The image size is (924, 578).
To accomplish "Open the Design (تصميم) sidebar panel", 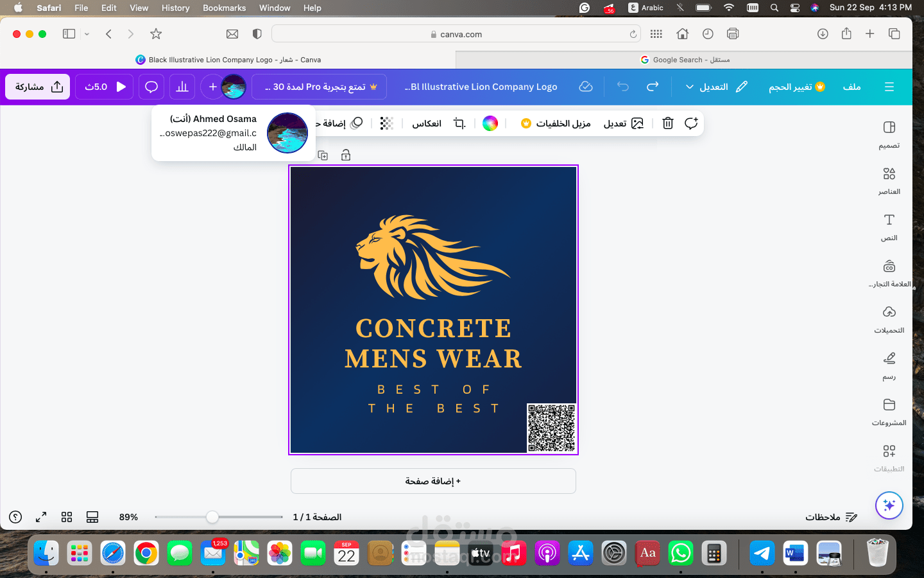I will 889,134.
